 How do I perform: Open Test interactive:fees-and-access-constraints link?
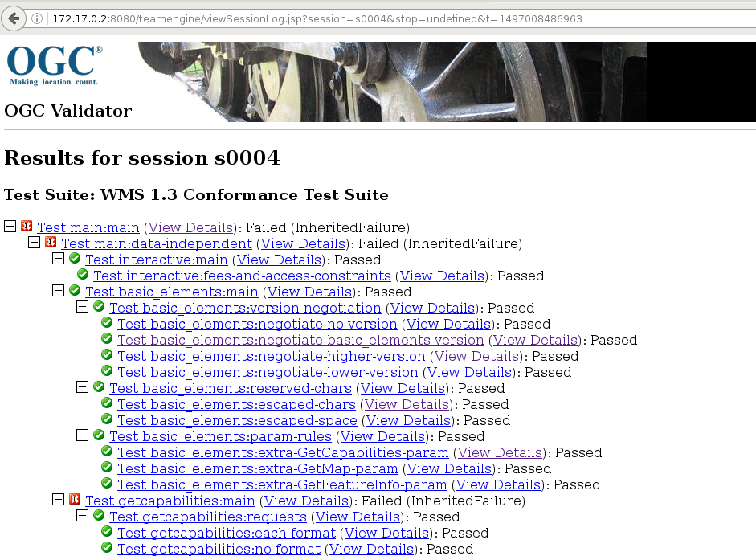(242, 276)
